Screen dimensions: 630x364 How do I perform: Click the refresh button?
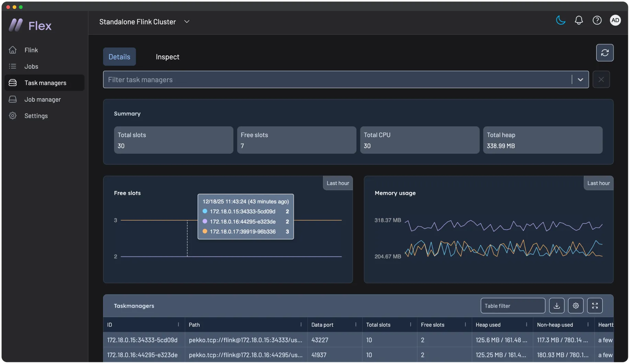click(605, 53)
